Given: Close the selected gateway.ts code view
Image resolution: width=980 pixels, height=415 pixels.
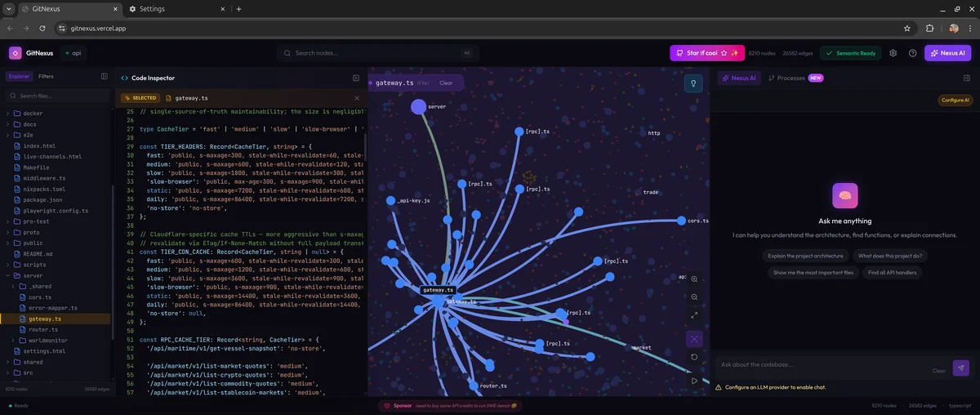Looking at the screenshot, I should point(356,98).
